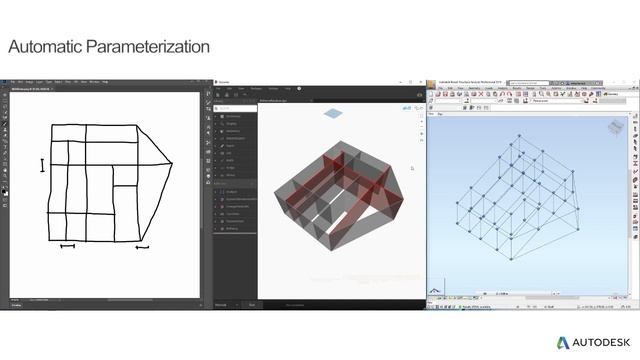Screen dimensions: 640x360
Task: Select the open document tab in Photoshop
Action: coord(32,89)
